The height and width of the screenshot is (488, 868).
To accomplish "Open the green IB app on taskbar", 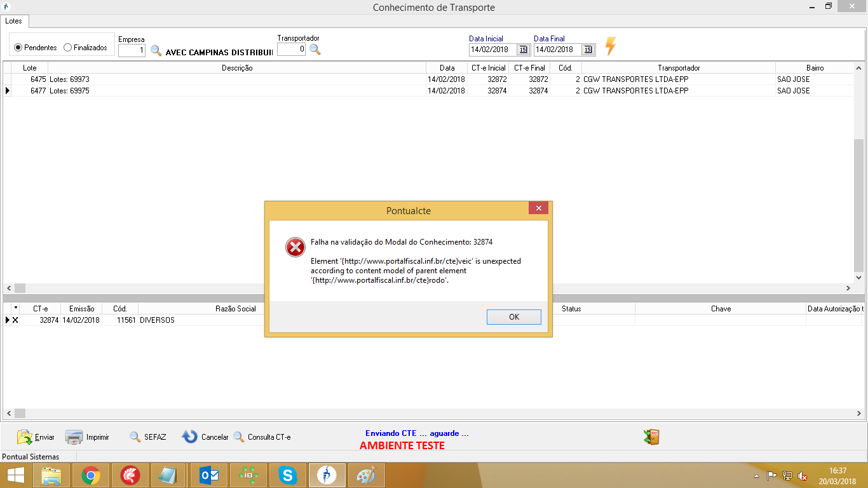I will click(x=248, y=475).
